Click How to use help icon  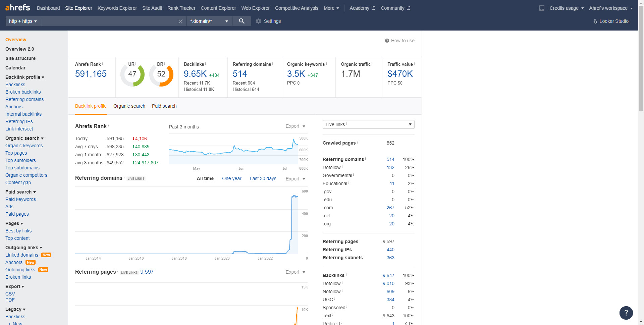pyautogui.click(x=399, y=41)
